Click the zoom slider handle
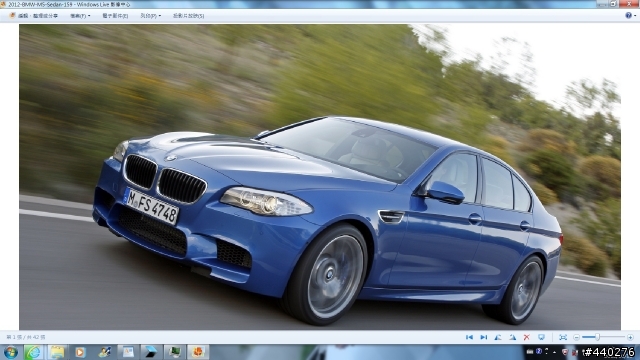The height and width of the screenshot is (360, 640). (x=597, y=337)
